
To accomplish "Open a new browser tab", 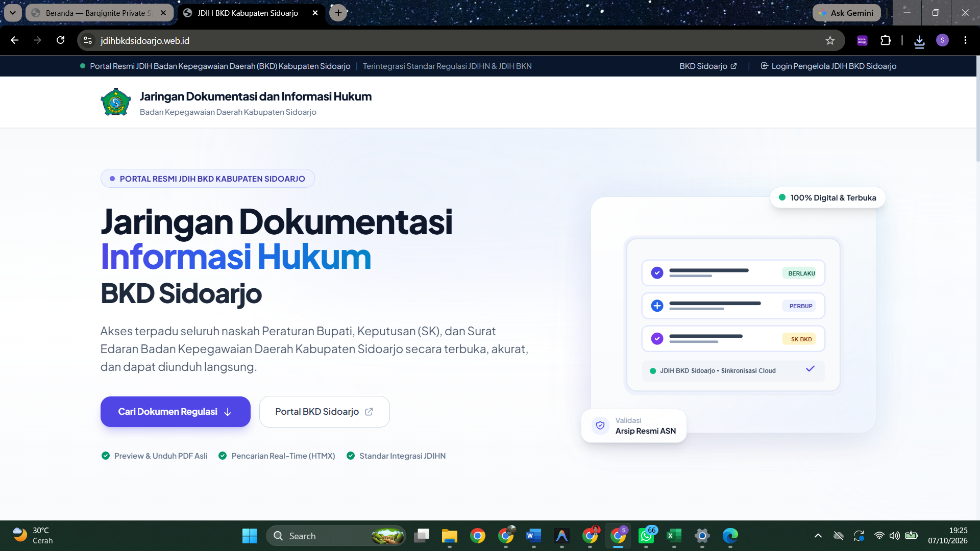I will (x=338, y=13).
